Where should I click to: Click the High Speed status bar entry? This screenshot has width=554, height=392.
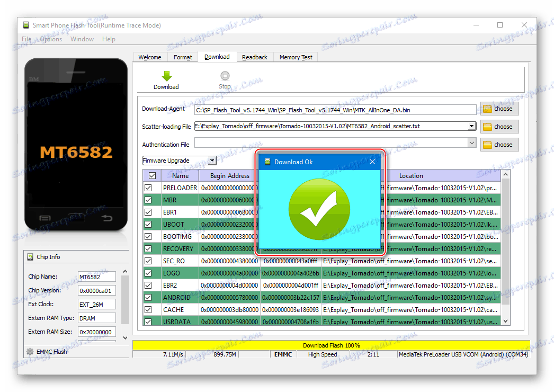point(323,354)
